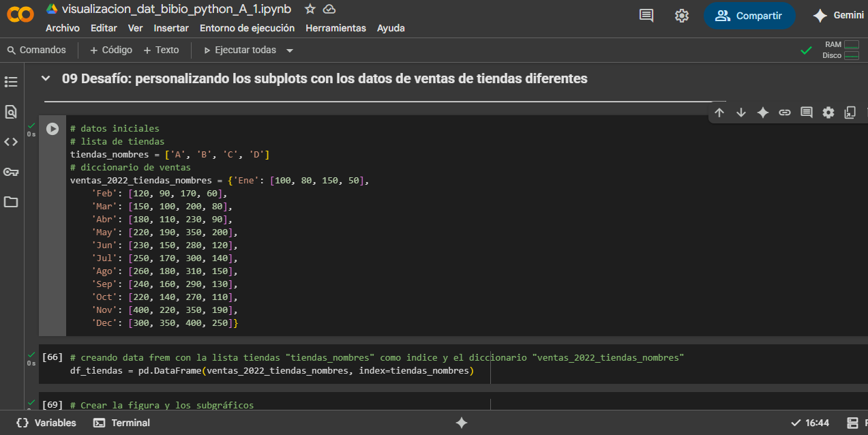Star the notebook as favorite
The width and height of the screenshot is (868, 435).
point(310,9)
